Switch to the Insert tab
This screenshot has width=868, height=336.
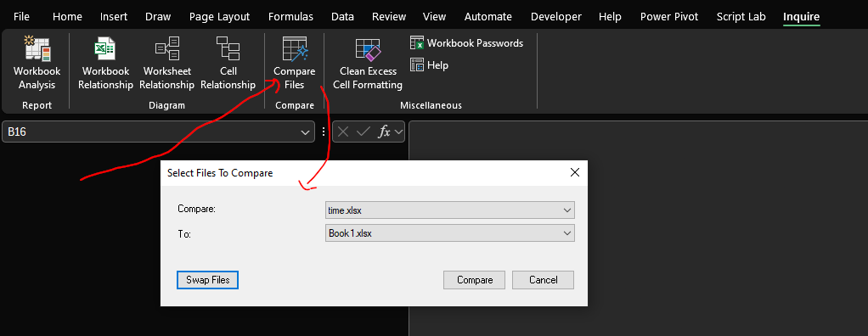click(114, 17)
